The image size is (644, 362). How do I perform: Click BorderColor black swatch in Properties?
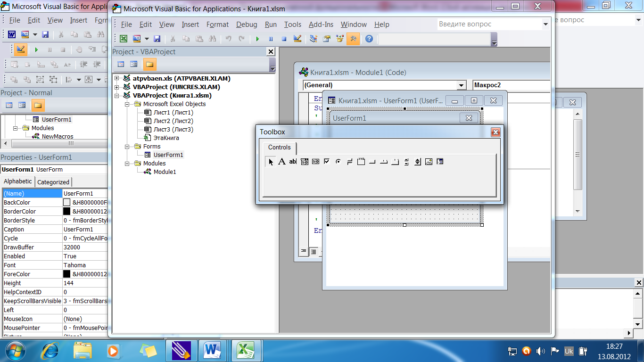coord(67,211)
